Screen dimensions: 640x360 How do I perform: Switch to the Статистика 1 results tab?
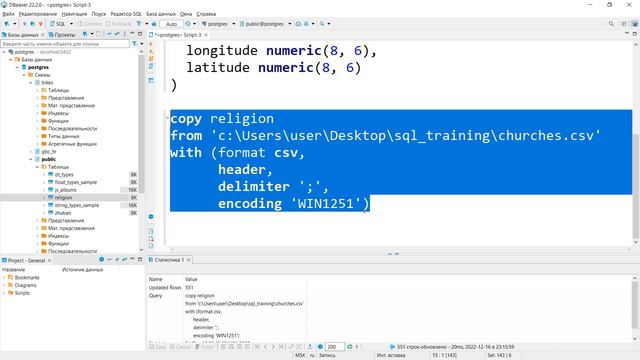point(169,260)
